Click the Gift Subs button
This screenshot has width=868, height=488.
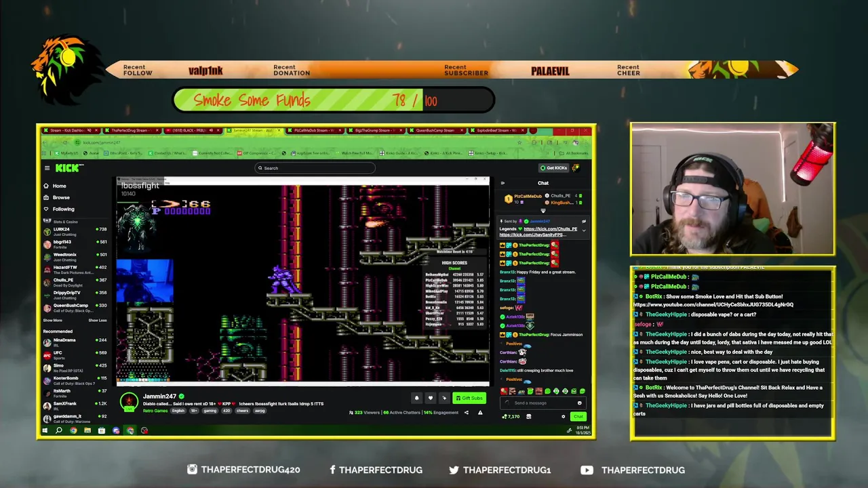(x=469, y=398)
